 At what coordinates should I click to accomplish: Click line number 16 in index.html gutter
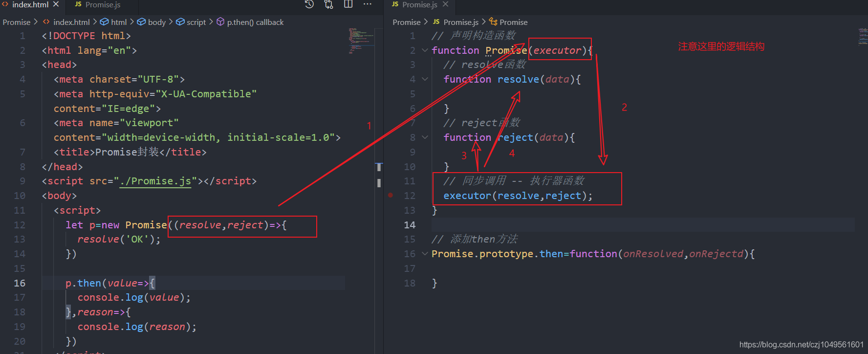click(x=20, y=283)
